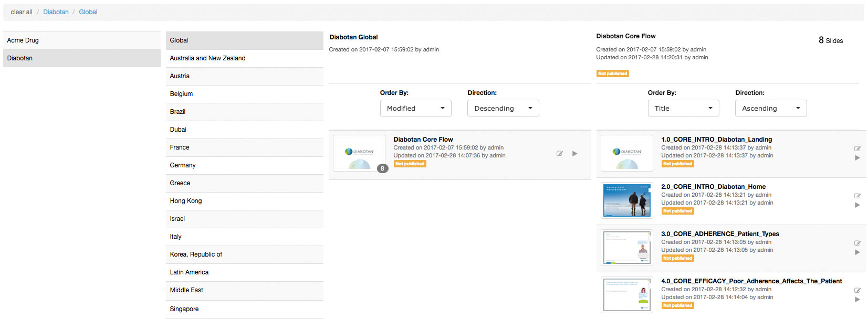Open thumbnail of 1.0_CORE_INTRO_Diabotan_Landing slide

(x=627, y=153)
